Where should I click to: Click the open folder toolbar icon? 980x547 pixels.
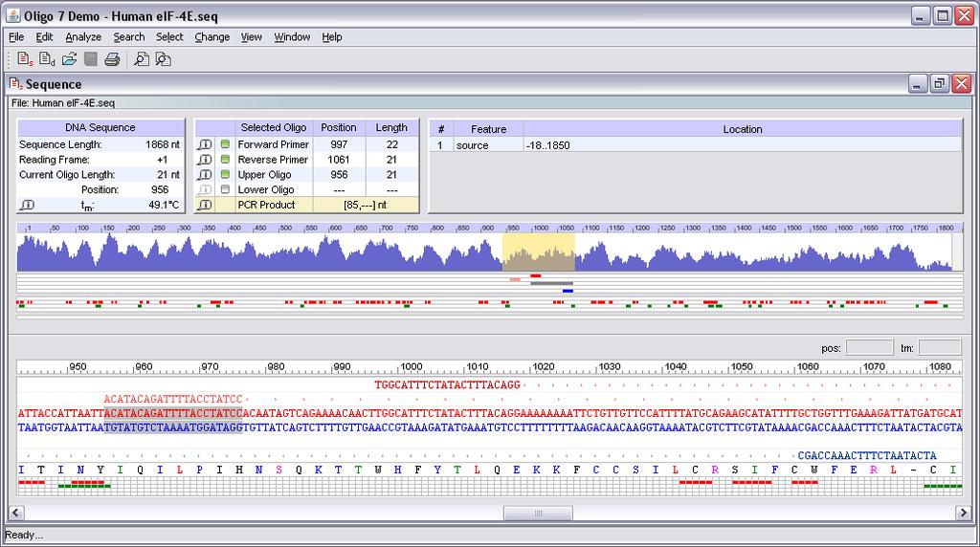pyautogui.click(x=69, y=59)
